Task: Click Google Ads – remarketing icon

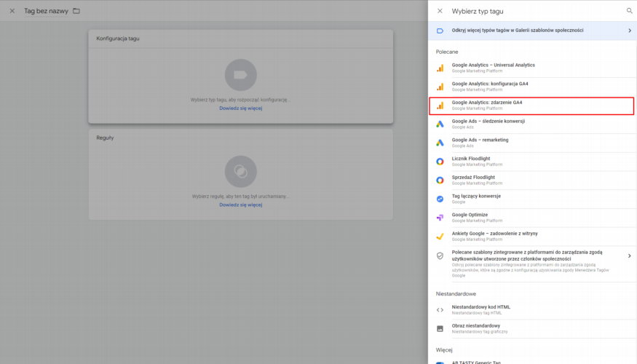Action: (440, 143)
